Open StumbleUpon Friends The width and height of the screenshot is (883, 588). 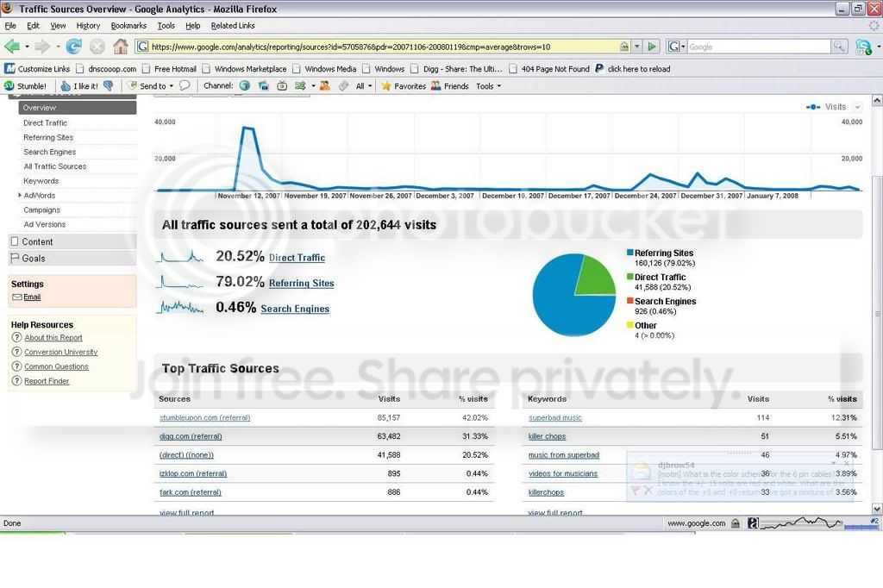click(450, 86)
